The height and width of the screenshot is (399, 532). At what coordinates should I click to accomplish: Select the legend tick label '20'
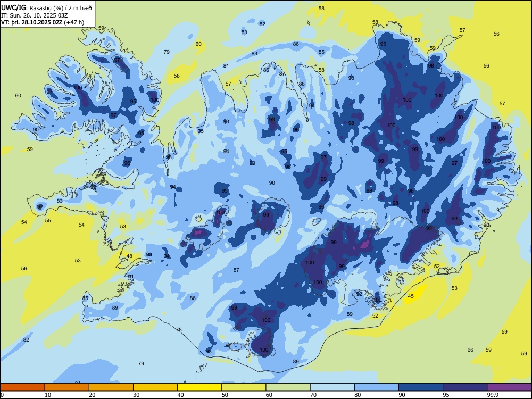coord(92,395)
